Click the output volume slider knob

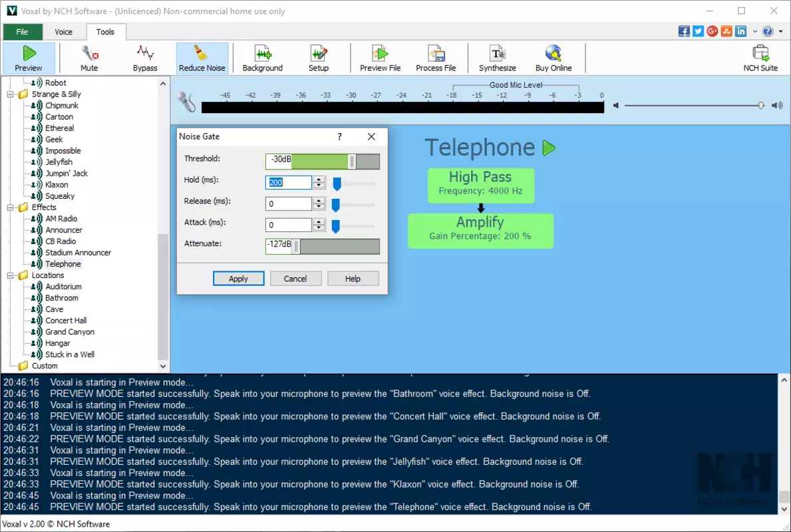click(x=761, y=105)
